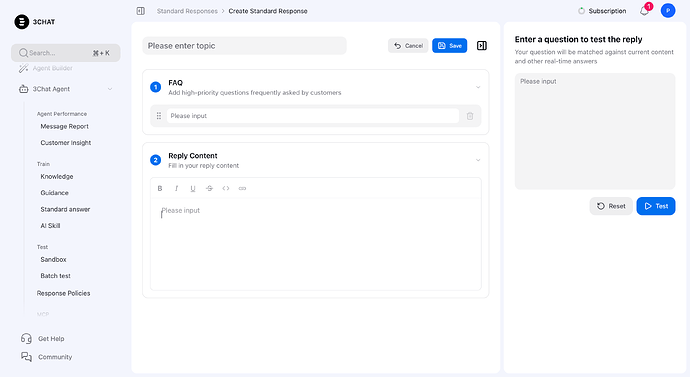Screen dimensions: 690x377
Task: Insert a hyperlink in reply
Action: click(242, 188)
